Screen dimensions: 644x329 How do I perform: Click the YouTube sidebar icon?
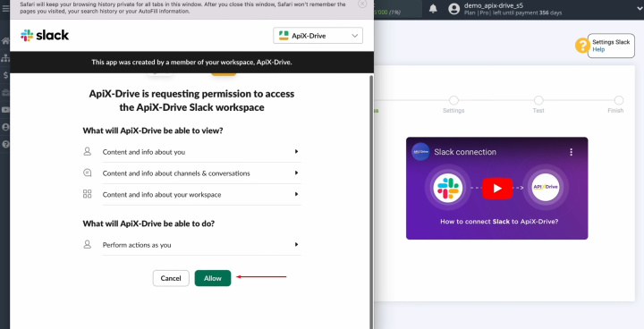(x=5, y=110)
